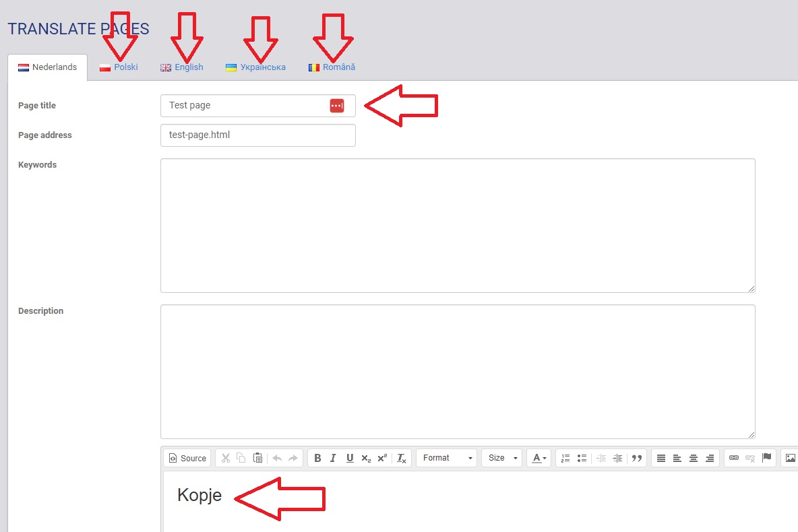798x532 pixels.
Task: Insert a block quote
Action: 636,458
